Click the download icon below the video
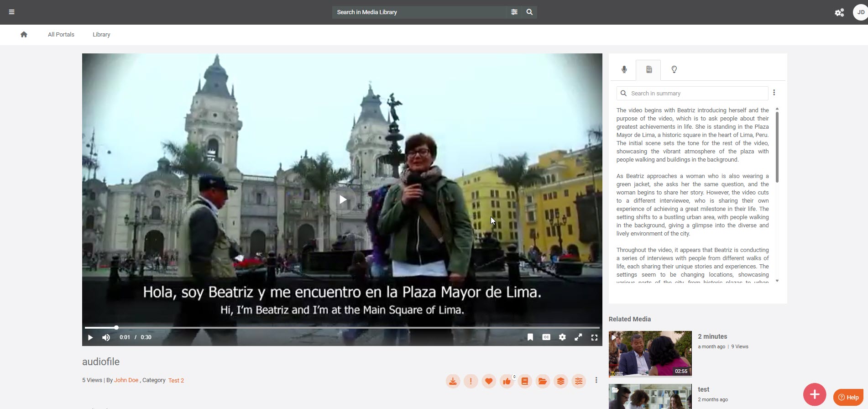 453,381
